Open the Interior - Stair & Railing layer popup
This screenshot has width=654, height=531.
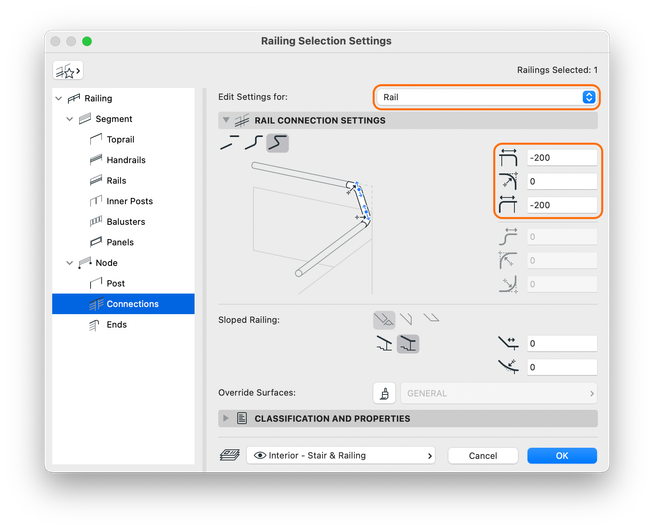coord(341,456)
